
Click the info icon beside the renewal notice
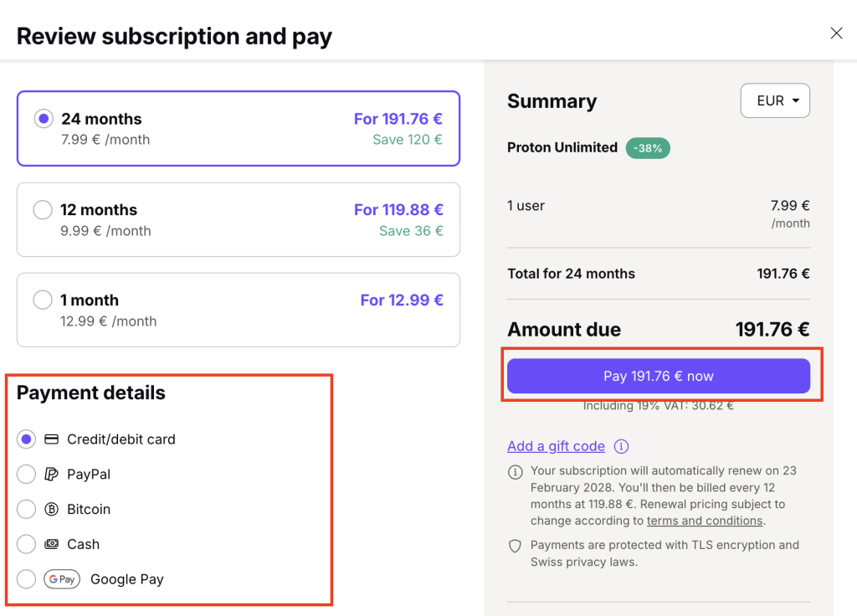(516, 472)
